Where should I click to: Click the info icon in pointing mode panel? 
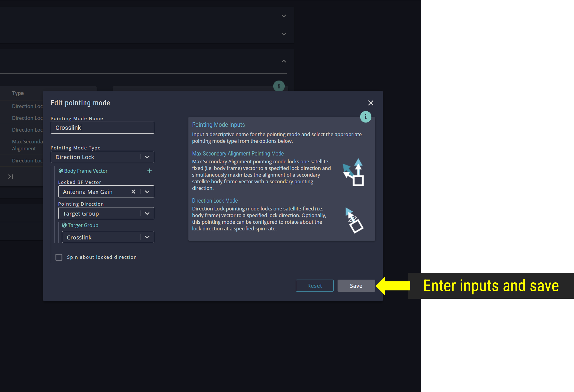click(x=366, y=117)
